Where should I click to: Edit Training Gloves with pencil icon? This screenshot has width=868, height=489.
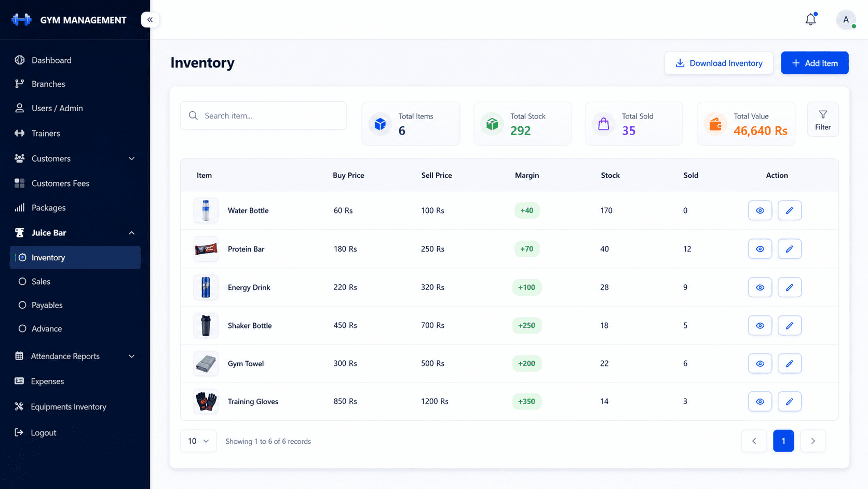790,401
